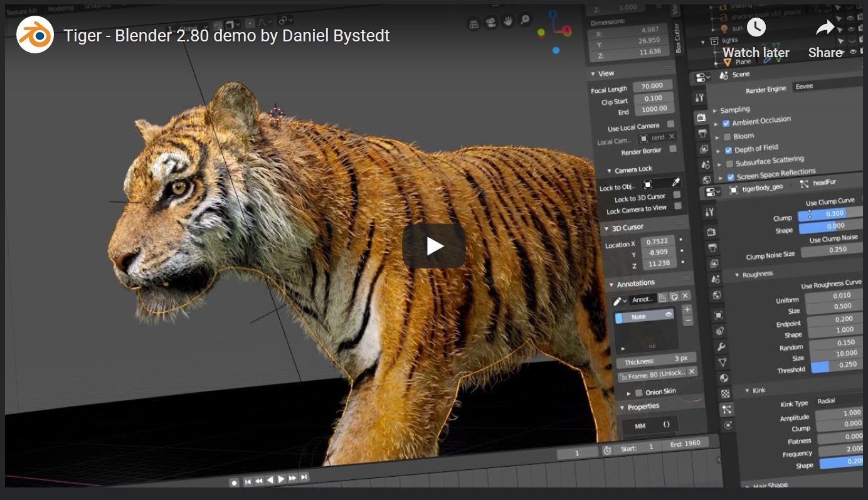The image size is (868, 500).
Task: Hide the Note annotation layer eye
Action: coord(669,314)
